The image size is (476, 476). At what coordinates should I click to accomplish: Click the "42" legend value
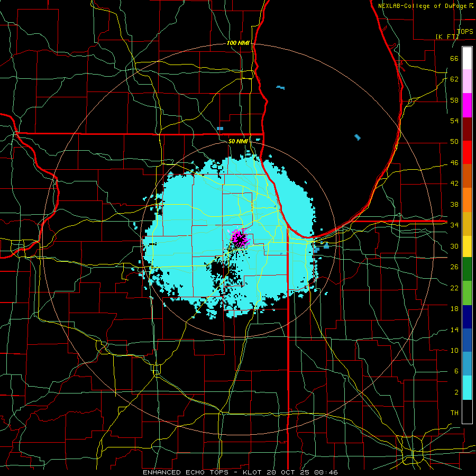454,184
